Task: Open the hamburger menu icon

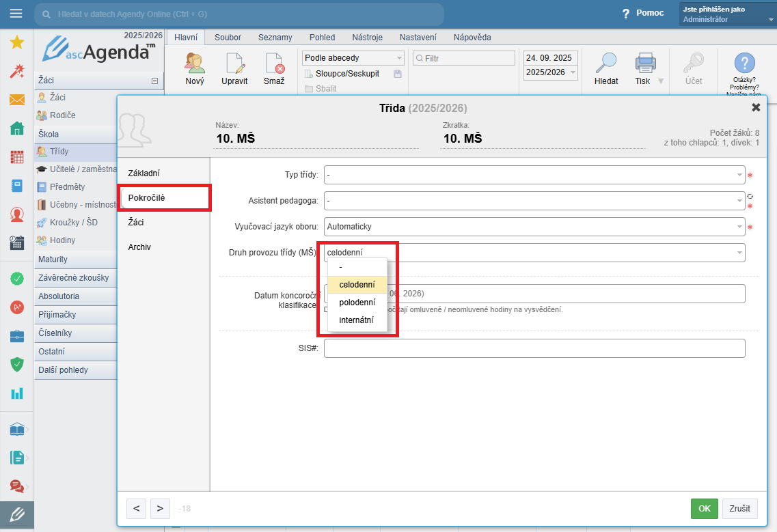Action: (x=16, y=14)
